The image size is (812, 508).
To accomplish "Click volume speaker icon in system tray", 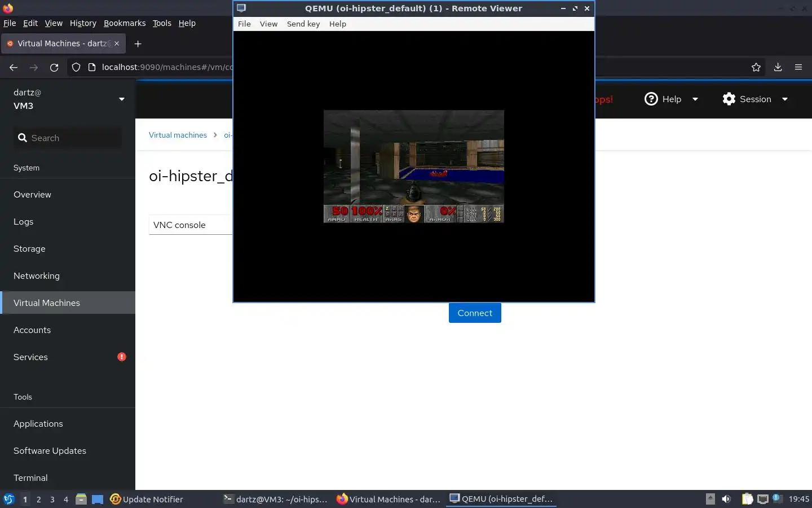I will 726,499.
